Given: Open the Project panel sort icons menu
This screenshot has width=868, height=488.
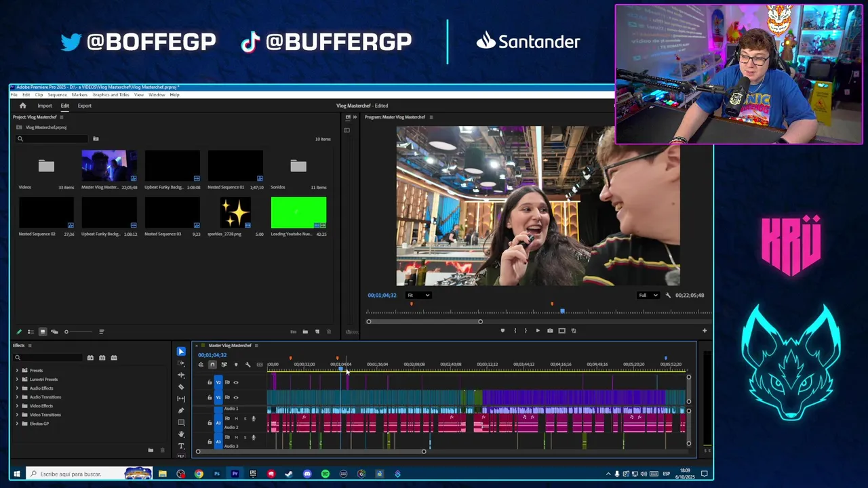Looking at the screenshot, I should [x=101, y=332].
